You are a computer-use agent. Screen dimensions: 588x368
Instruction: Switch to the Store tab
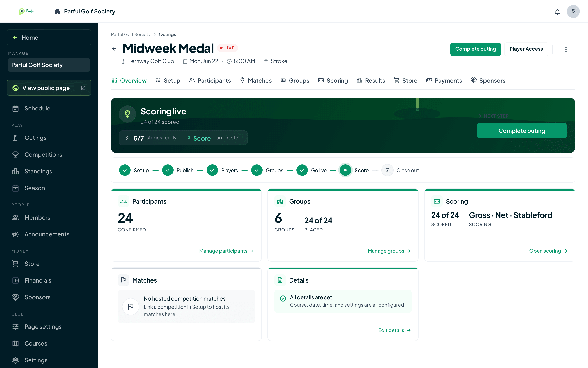405,81
